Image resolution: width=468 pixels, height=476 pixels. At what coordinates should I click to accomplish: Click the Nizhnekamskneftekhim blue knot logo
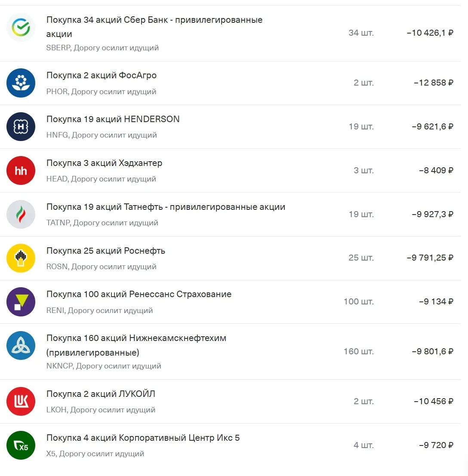click(x=21, y=345)
